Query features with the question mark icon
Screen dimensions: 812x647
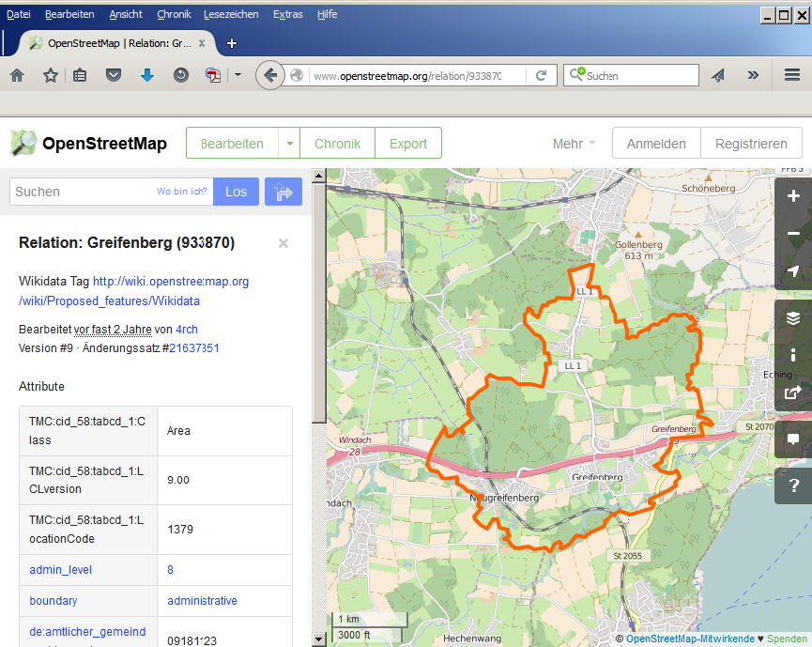[x=793, y=485]
